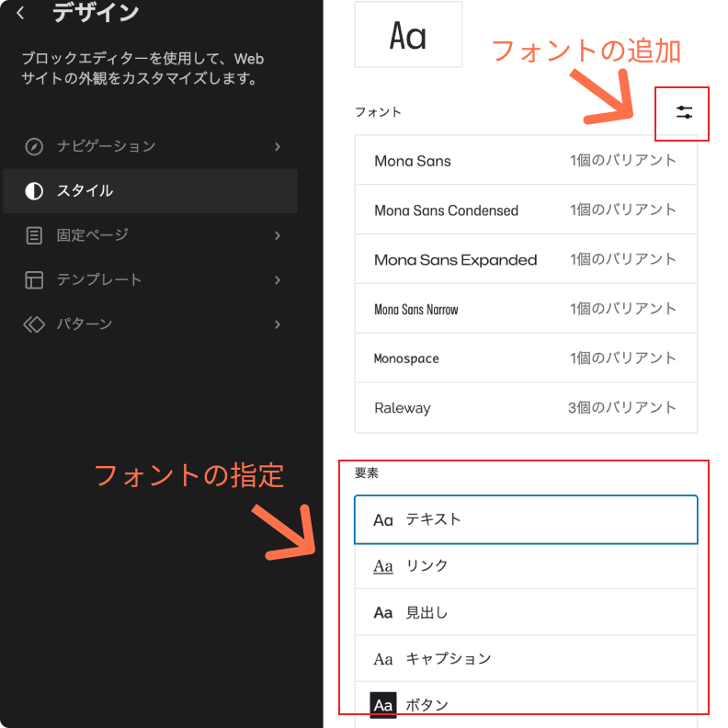
Task: Click the Aa icon for テキスト
Action: [x=383, y=520]
